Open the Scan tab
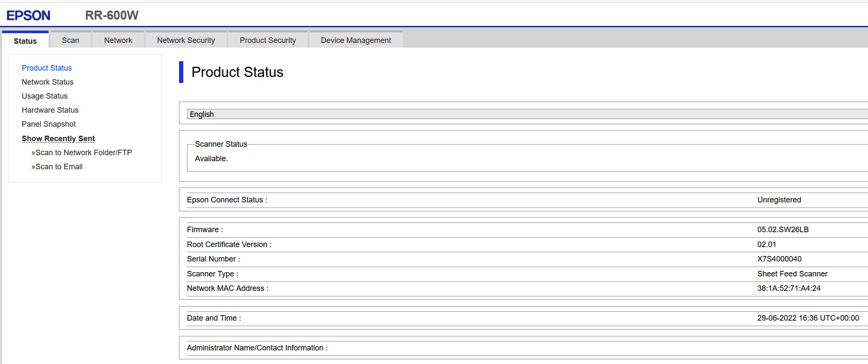 click(x=70, y=40)
